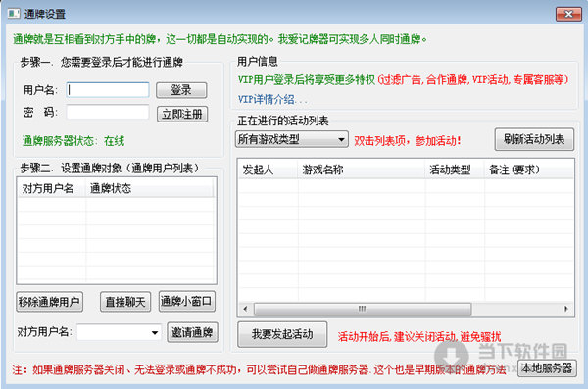Click the 直接聊天 chat button
This screenshot has width=588, height=389.
pyautogui.click(x=125, y=302)
